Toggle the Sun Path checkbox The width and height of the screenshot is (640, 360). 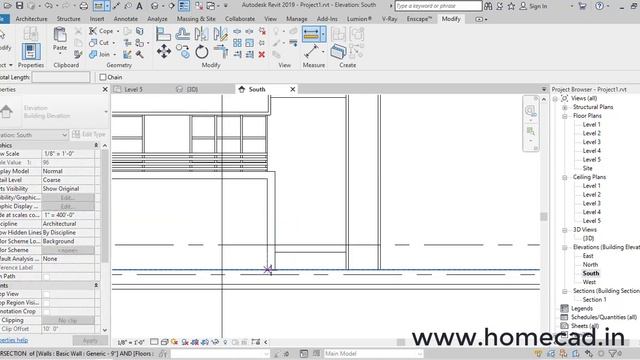tap(46, 277)
